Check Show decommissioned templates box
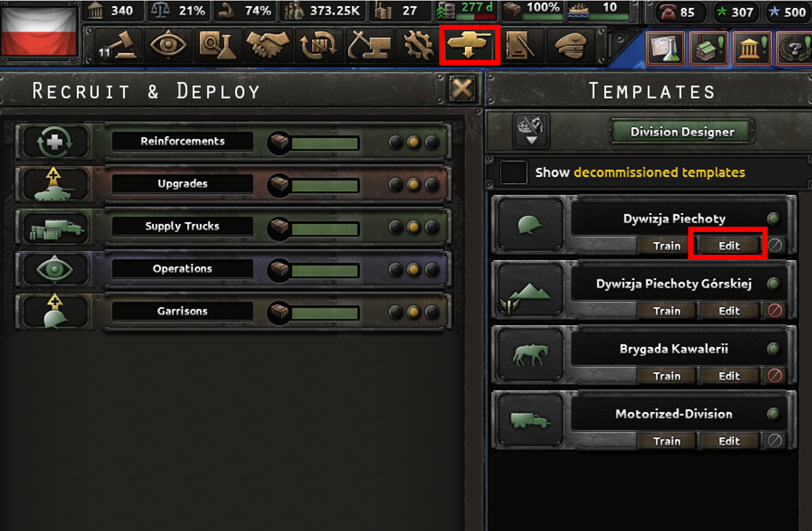The height and width of the screenshot is (531, 812). point(514,173)
